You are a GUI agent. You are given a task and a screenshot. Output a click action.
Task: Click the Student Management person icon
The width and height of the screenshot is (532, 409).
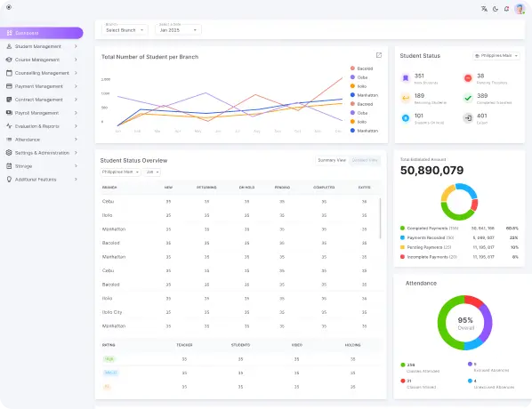(x=9, y=46)
